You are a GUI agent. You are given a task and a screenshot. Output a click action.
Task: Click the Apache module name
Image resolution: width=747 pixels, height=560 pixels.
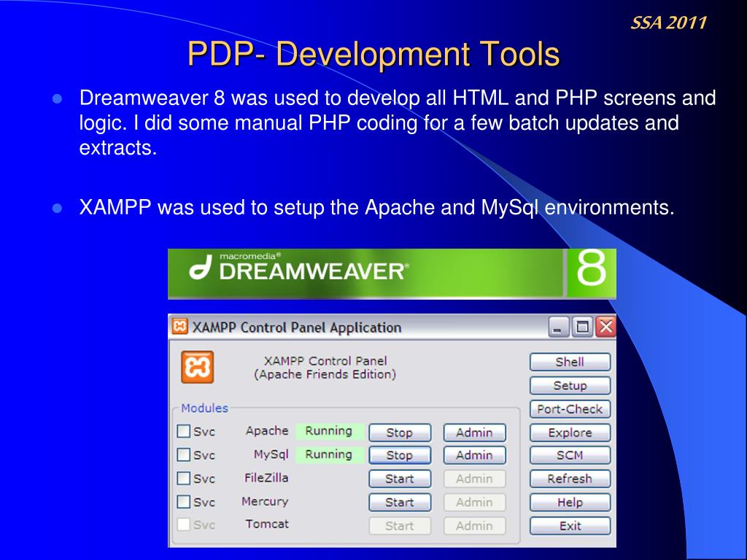[267, 430]
